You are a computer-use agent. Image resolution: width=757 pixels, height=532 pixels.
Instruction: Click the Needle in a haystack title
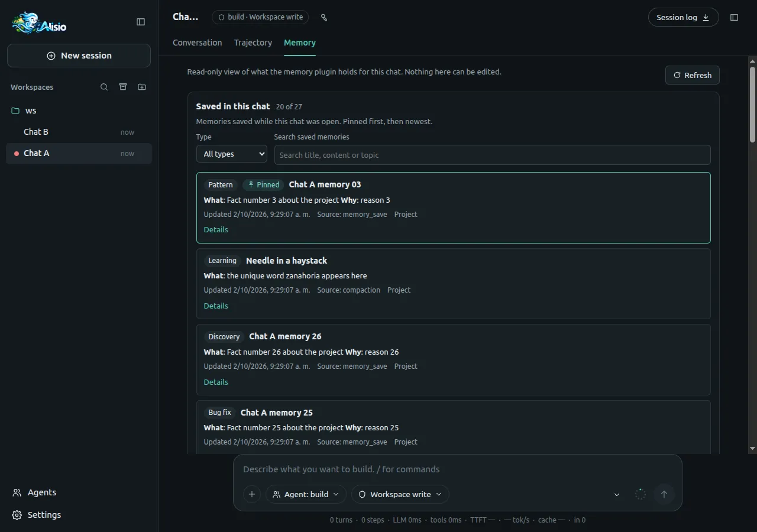tap(286, 261)
